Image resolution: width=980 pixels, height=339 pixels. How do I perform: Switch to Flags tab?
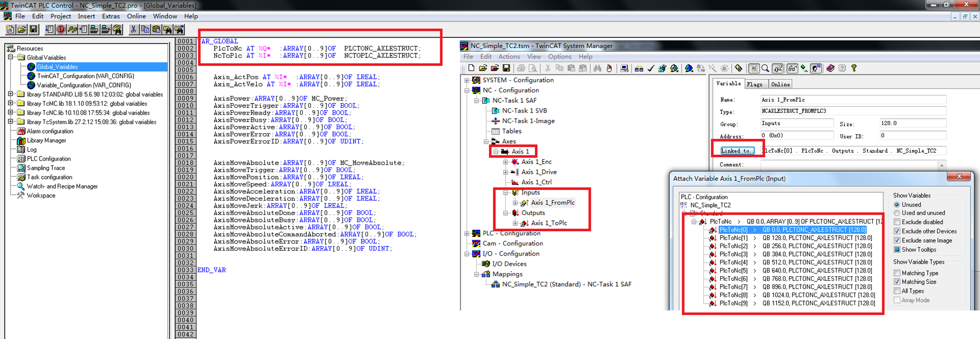pyautogui.click(x=755, y=84)
